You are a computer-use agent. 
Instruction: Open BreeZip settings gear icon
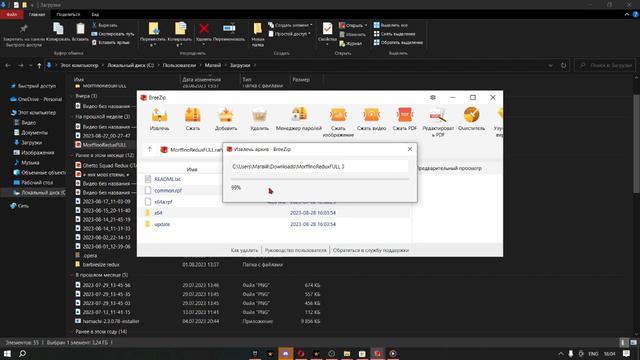433,98
